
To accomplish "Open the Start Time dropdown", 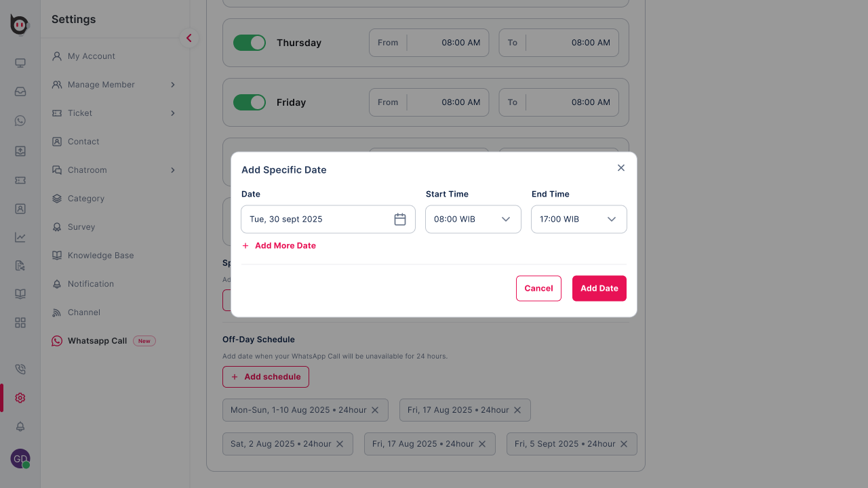I will pyautogui.click(x=473, y=220).
